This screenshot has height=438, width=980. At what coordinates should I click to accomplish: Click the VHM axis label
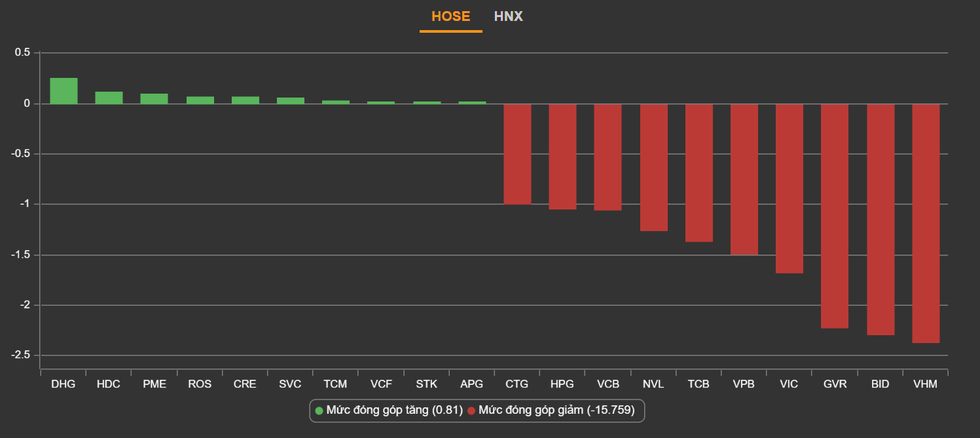coord(925,384)
